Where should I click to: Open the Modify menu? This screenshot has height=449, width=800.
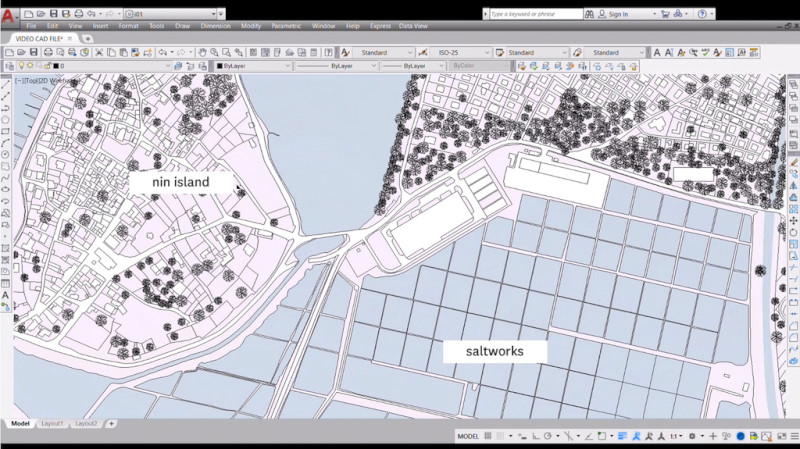[251, 26]
